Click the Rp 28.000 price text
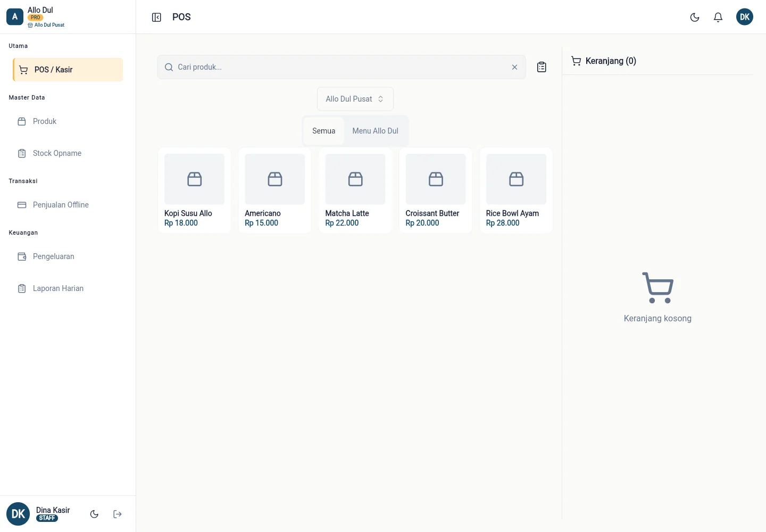Screen dimensions: 766x532 tap(503, 223)
